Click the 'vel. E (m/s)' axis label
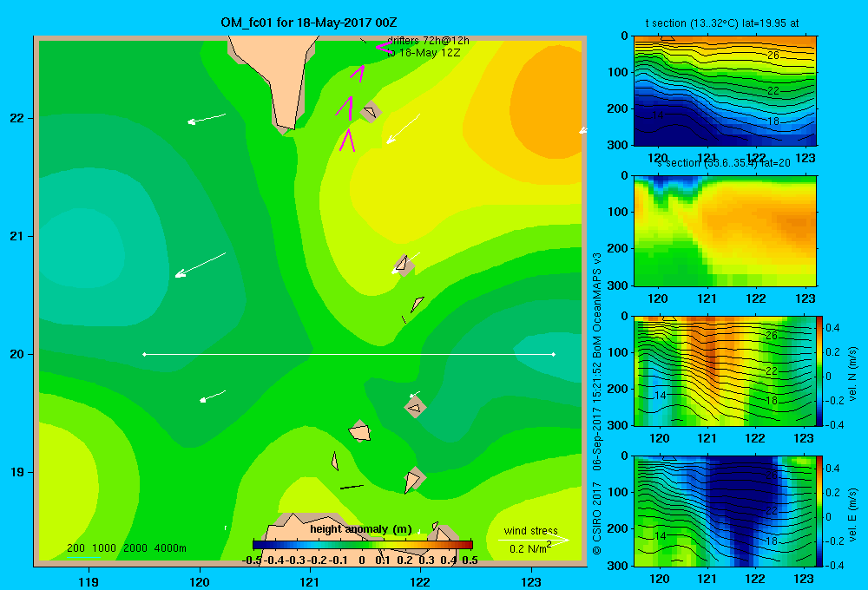Screen dimensions: 868x590 coord(852,515)
